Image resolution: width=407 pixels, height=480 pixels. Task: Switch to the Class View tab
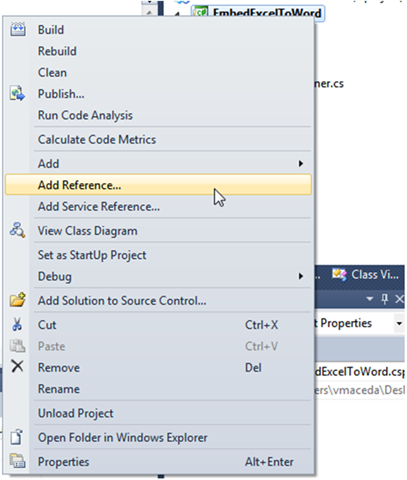click(x=366, y=275)
